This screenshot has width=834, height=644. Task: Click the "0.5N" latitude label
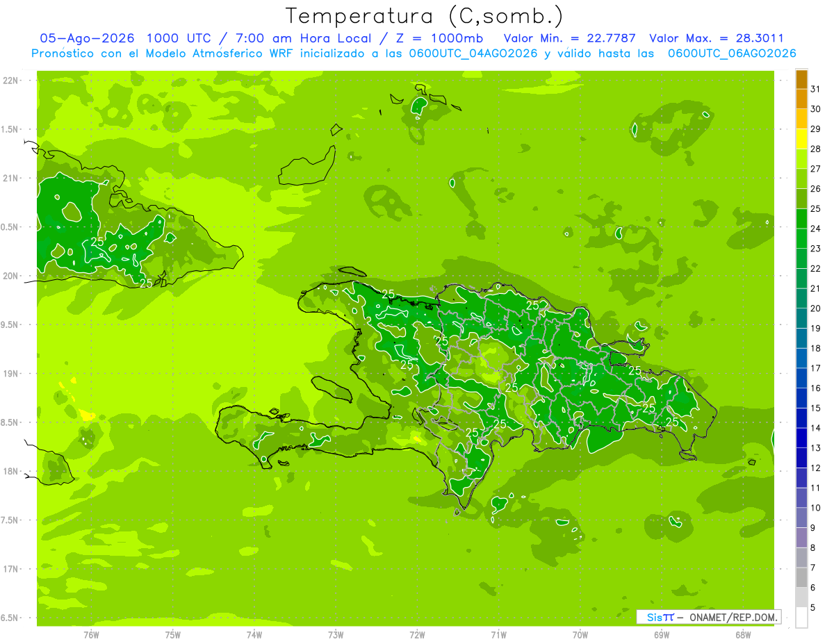click(10, 227)
